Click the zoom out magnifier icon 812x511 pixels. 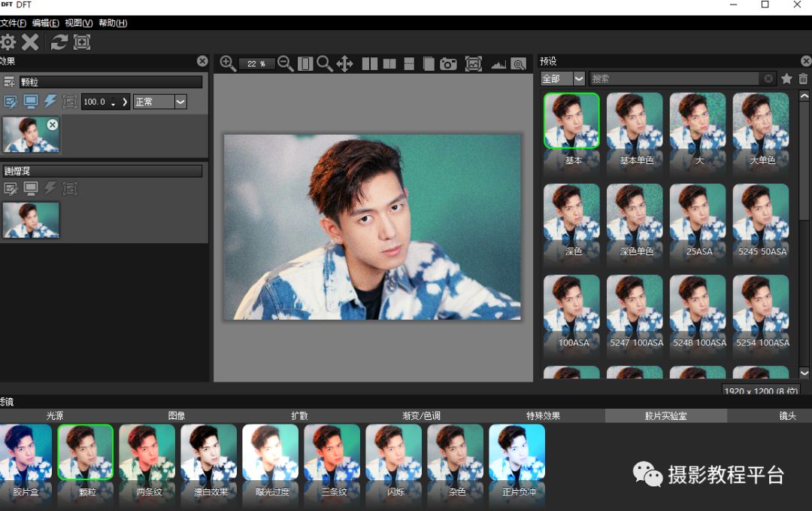(x=286, y=64)
